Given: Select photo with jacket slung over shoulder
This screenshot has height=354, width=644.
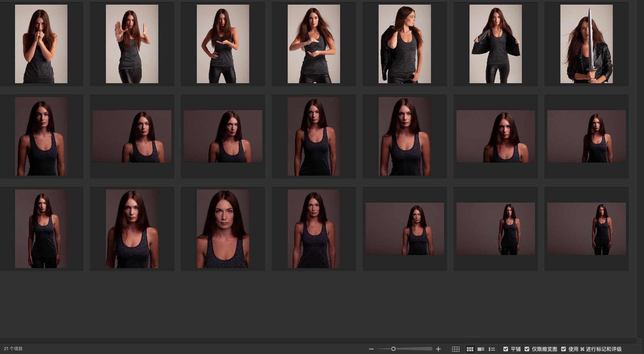Looking at the screenshot, I should click(x=404, y=44).
